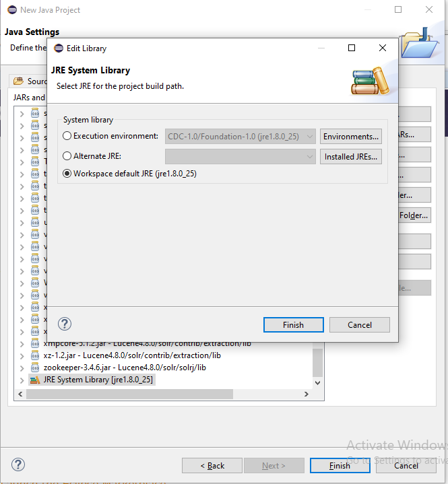The height and width of the screenshot is (484, 448).
Task: Choose Workspace default JRE radio option
Action: pyautogui.click(x=67, y=174)
